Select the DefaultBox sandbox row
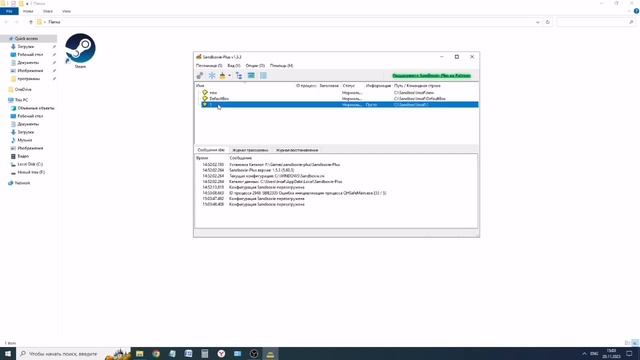This screenshot has height=360, width=640. point(340,98)
